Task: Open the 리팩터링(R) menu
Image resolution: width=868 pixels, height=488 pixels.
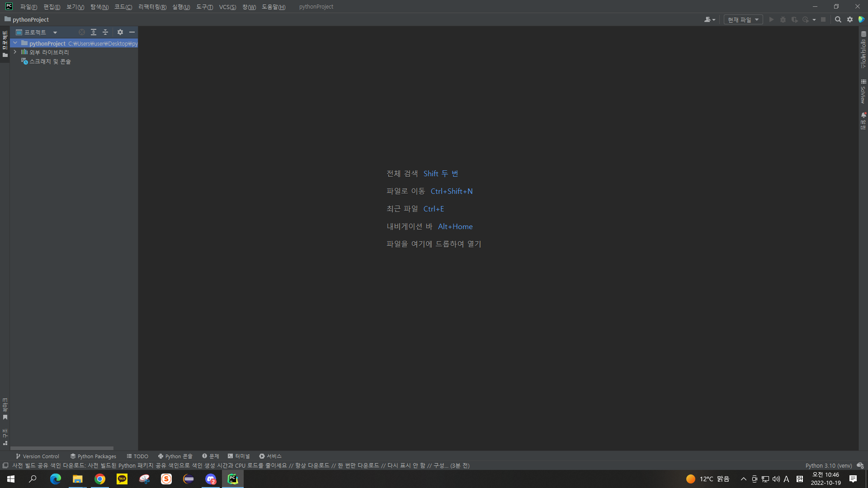Action: pyautogui.click(x=152, y=7)
